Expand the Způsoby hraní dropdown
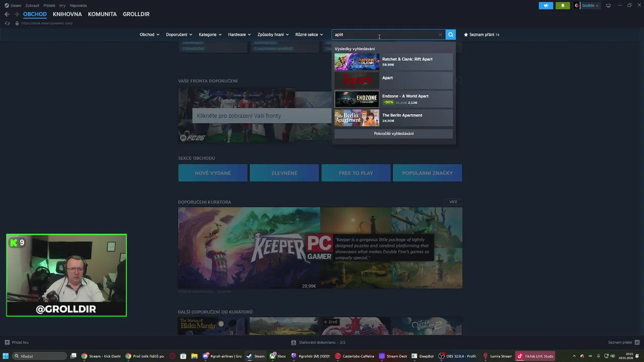Image resolution: width=644 pixels, height=362 pixels. [273, 35]
